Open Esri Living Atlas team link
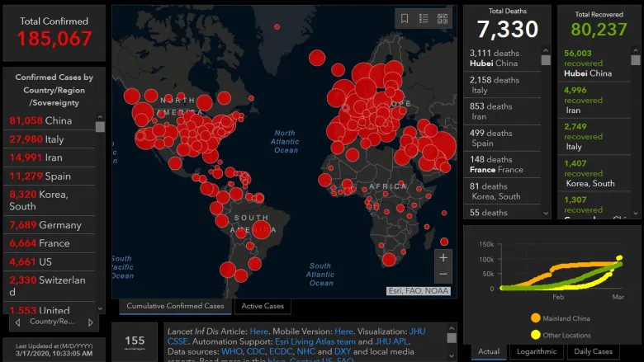The height and width of the screenshot is (362, 644). coord(315,341)
